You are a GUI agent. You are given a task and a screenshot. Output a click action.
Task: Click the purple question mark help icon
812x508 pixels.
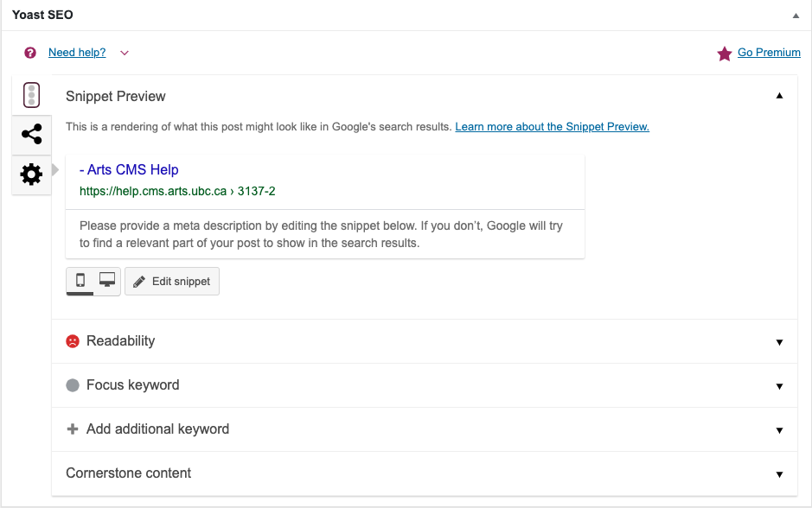[31, 53]
